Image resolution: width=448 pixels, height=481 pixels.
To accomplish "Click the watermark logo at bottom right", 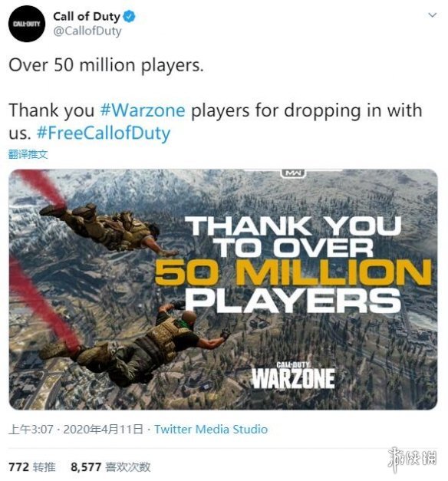I will pos(412,460).
